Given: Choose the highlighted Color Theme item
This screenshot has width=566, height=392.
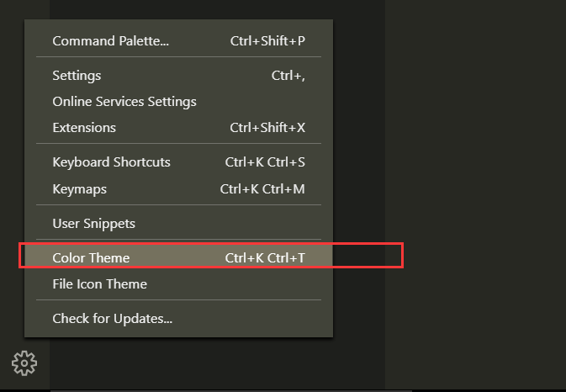Looking at the screenshot, I should click(91, 258).
